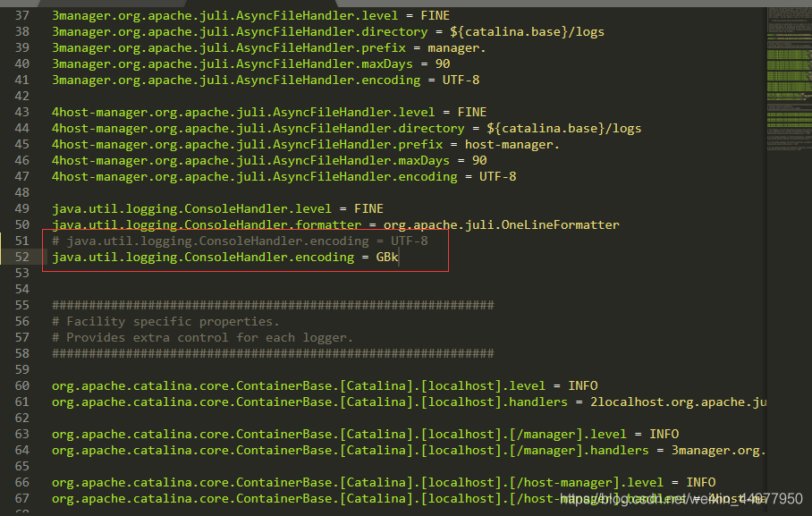This screenshot has height=516, width=812.
Task: Click 3manager maxDays = 90 line
Action: tap(250, 64)
